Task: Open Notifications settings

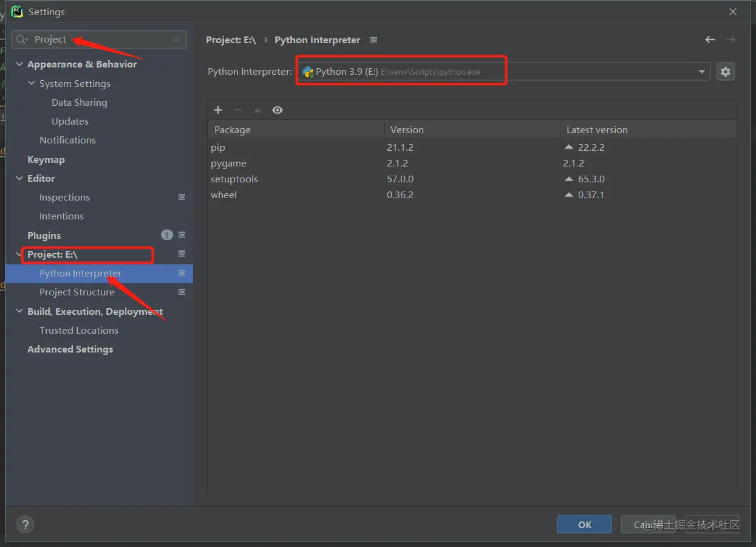Action: pos(67,140)
